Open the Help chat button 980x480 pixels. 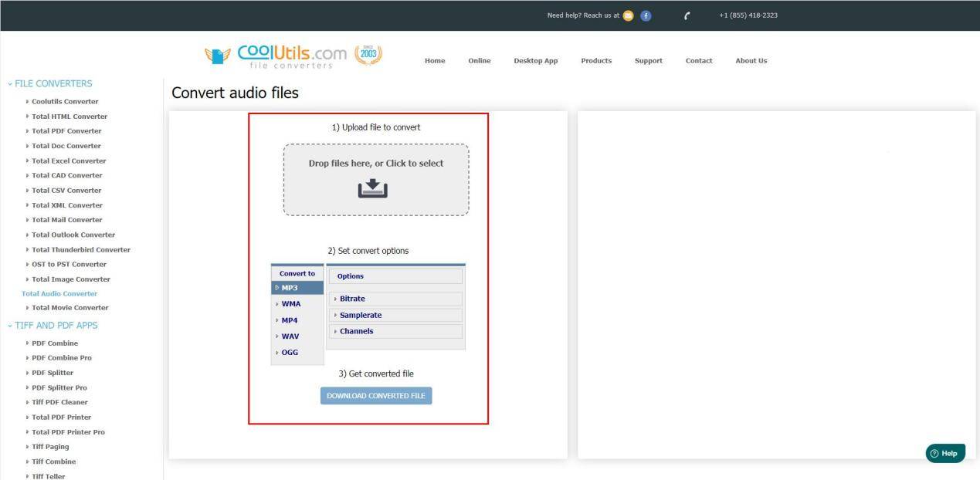click(x=945, y=454)
